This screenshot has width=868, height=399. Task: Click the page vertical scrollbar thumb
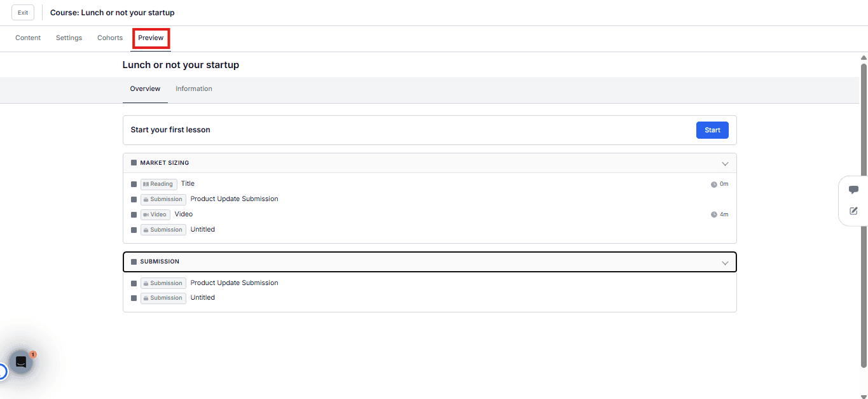tap(864, 215)
